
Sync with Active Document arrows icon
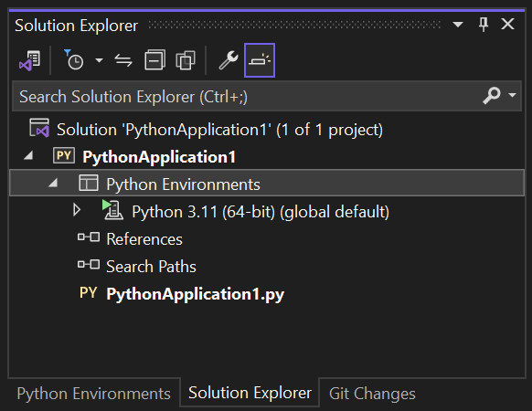click(x=123, y=60)
